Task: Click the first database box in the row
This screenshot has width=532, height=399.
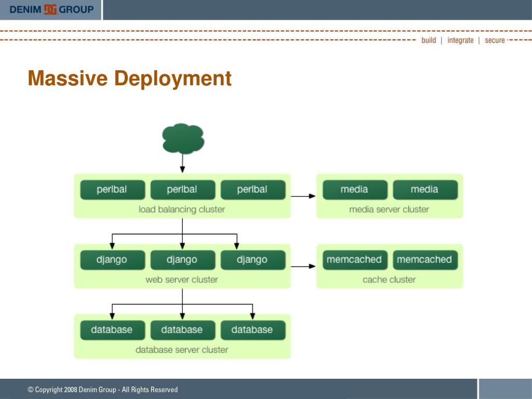Action: (x=112, y=330)
